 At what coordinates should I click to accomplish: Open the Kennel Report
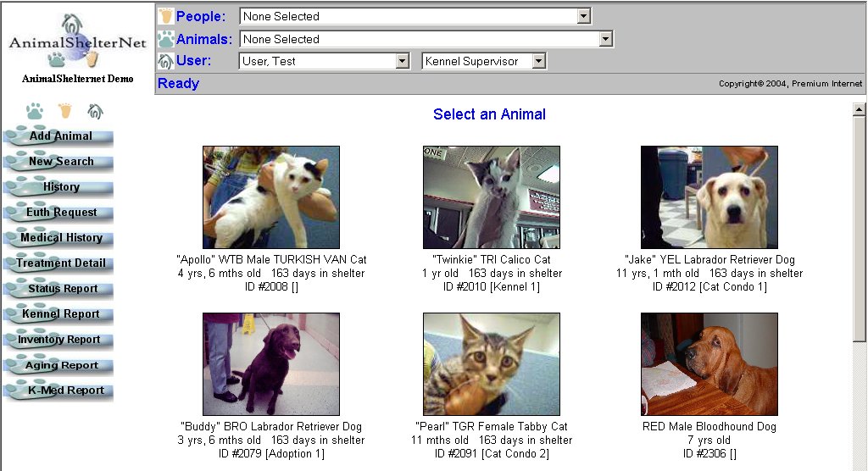(x=60, y=314)
